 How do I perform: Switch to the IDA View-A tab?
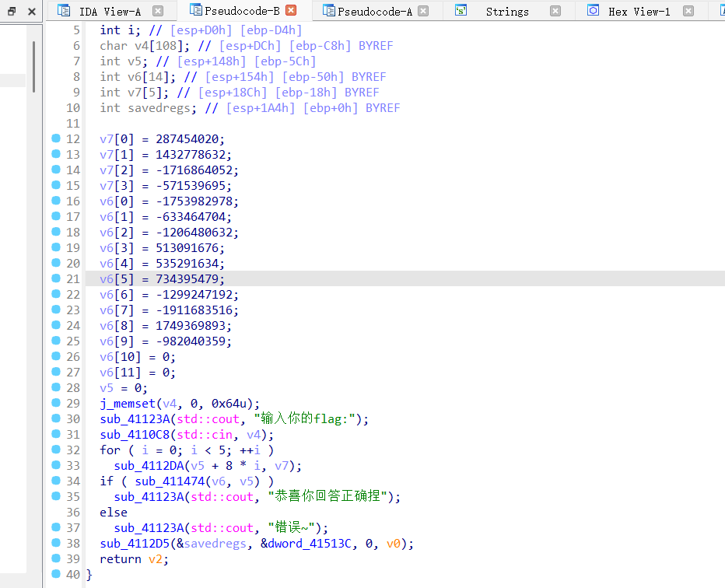(x=110, y=12)
